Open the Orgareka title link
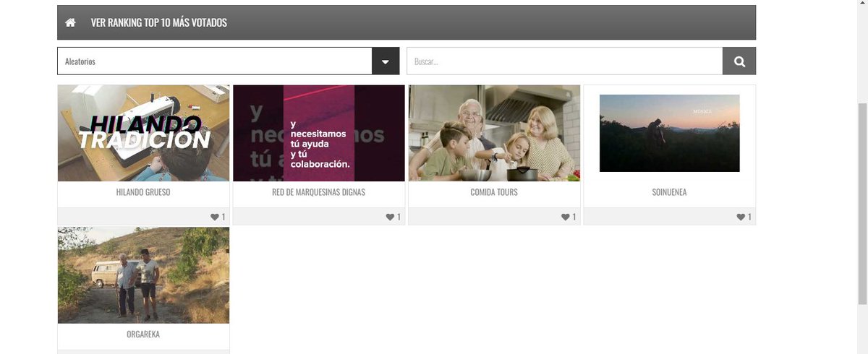 coord(143,334)
